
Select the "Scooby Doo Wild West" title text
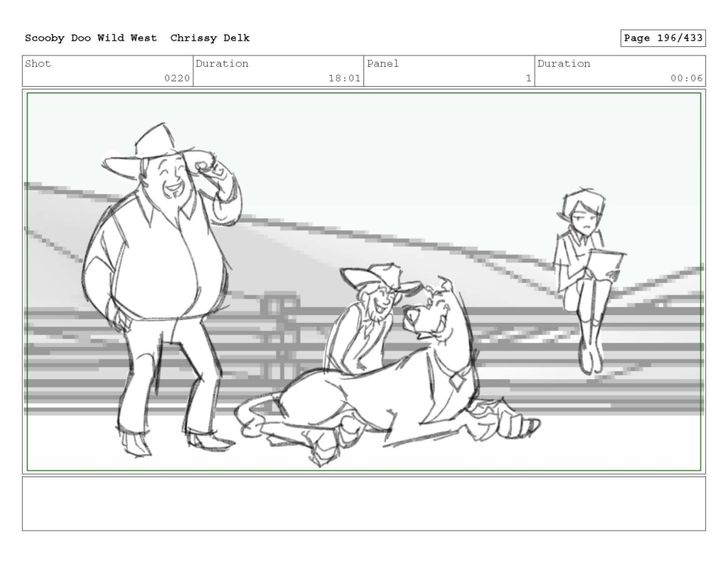pyautogui.click(x=90, y=38)
